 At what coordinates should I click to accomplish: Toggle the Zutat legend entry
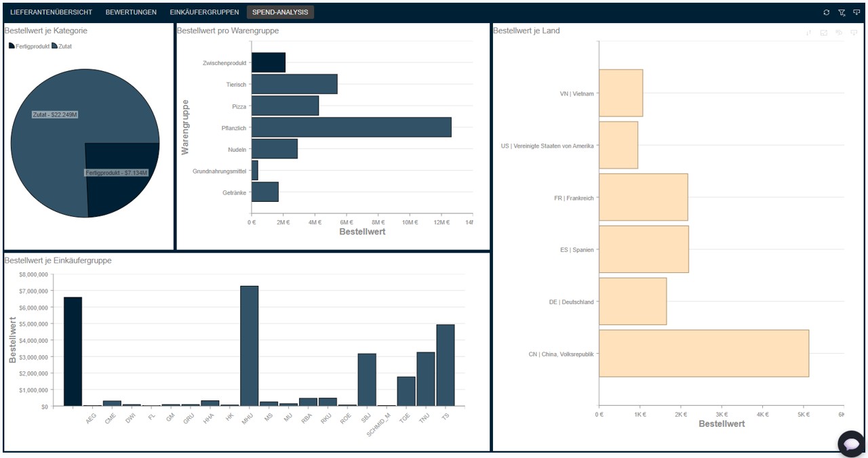62,46
